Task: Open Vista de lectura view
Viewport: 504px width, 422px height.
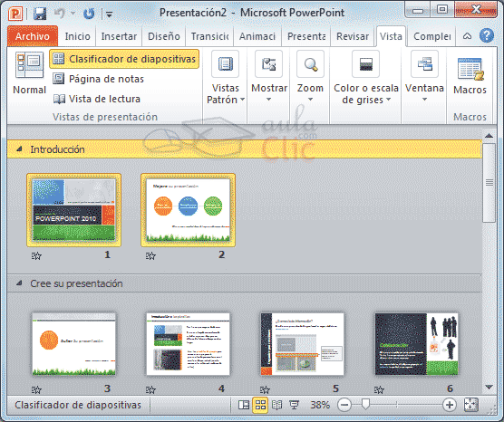Action: pos(96,99)
